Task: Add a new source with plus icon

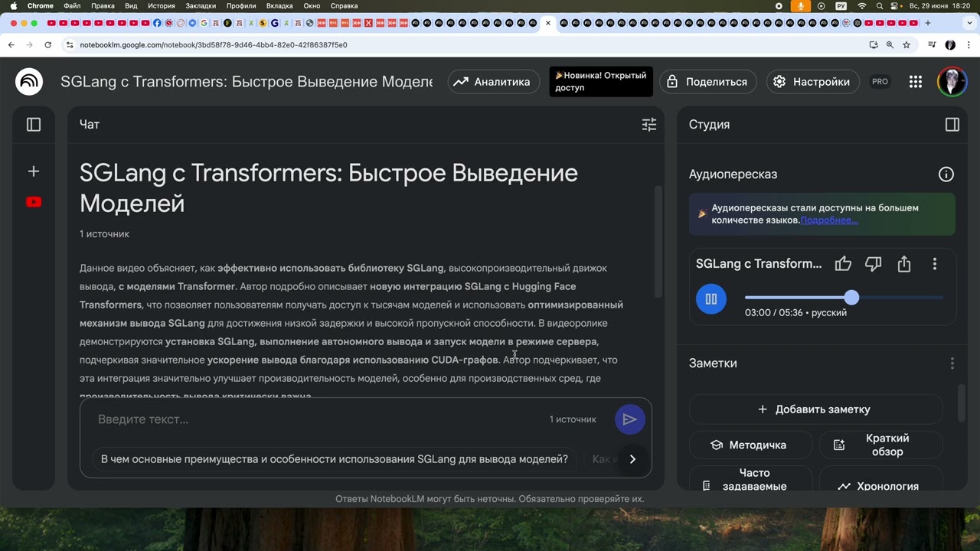Action: (x=34, y=171)
